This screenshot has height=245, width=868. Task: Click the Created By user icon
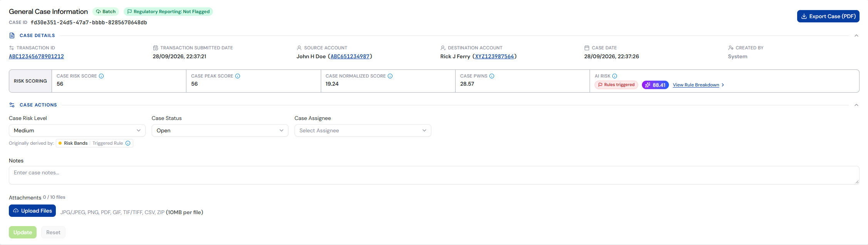tap(731, 48)
